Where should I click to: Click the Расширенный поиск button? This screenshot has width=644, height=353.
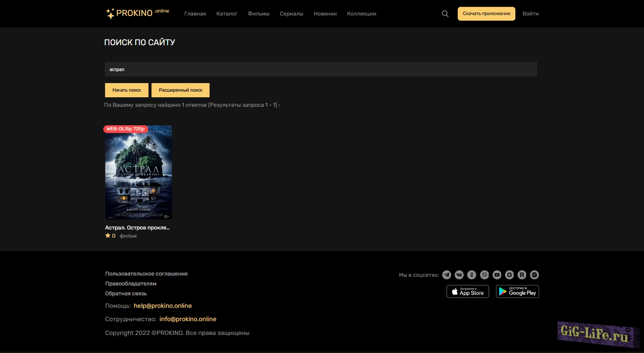[180, 90]
